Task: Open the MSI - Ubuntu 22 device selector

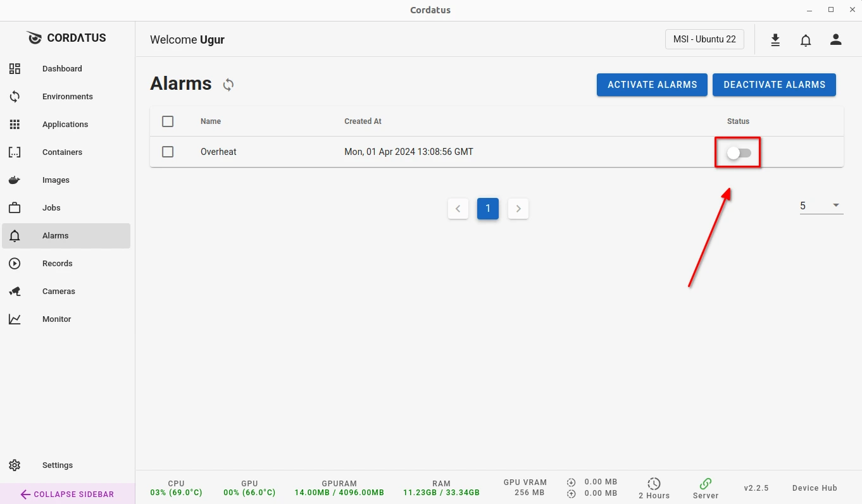Action: (704, 39)
